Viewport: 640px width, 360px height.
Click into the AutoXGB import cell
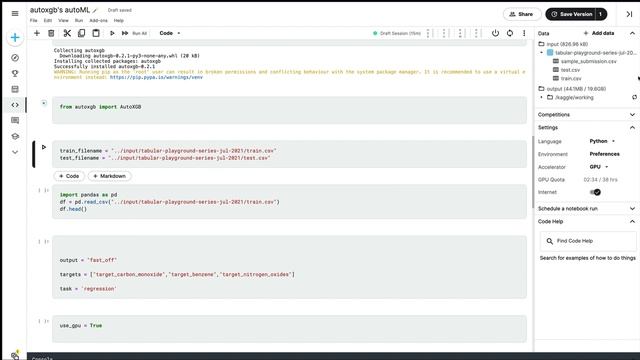pyautogui.click(x=289, y=110)
